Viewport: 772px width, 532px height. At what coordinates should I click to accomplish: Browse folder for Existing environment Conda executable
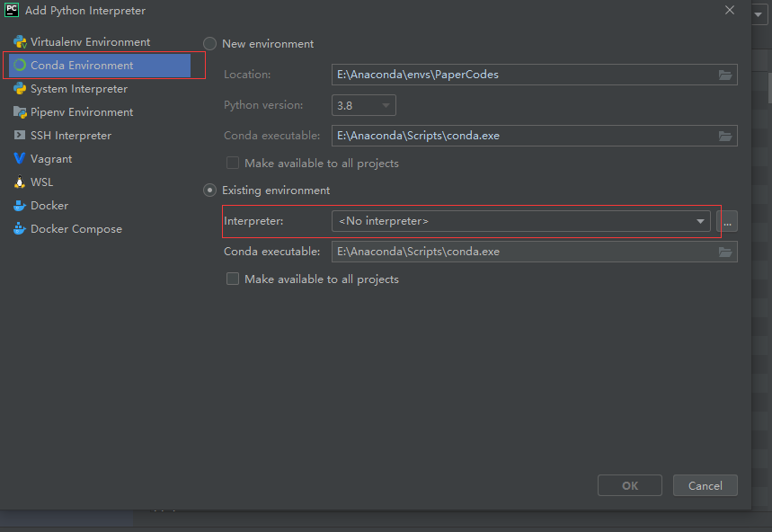click(x=724, y=252)
